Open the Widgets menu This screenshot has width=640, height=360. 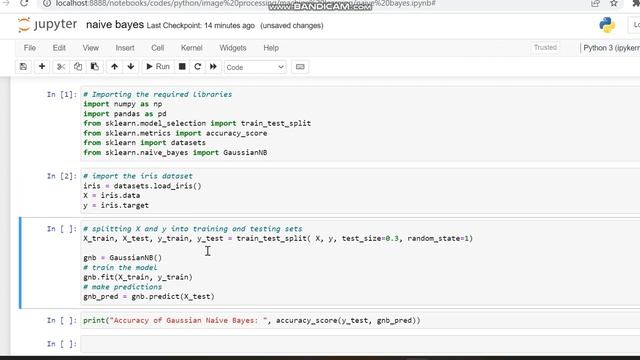click(233, 48)
